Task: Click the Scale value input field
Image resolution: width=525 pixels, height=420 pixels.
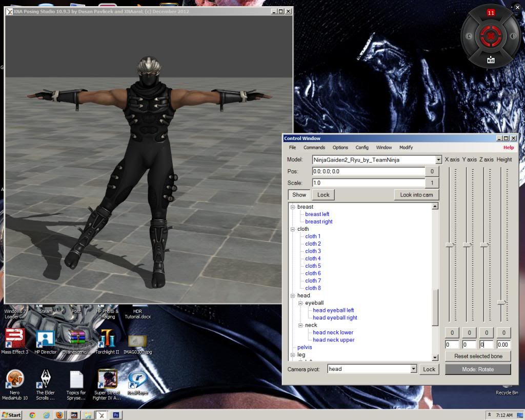Action: point(368,183)
